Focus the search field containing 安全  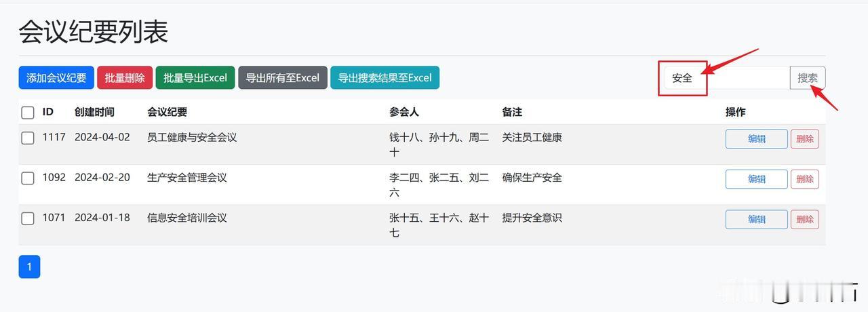(x=727, y=78)
